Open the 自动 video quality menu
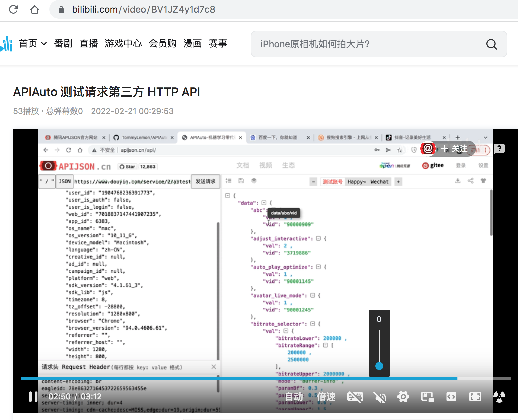The image size is (518, 420). (294, 397)
